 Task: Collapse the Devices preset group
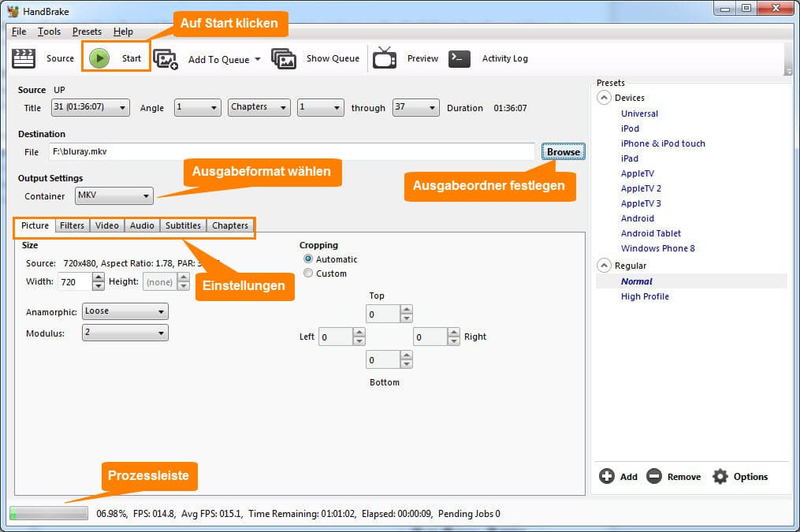[604, 98]
